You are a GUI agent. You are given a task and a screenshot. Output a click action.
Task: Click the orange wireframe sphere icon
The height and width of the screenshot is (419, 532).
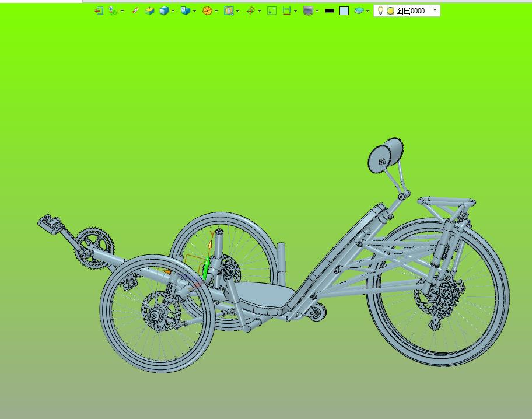tap(206, 11)
